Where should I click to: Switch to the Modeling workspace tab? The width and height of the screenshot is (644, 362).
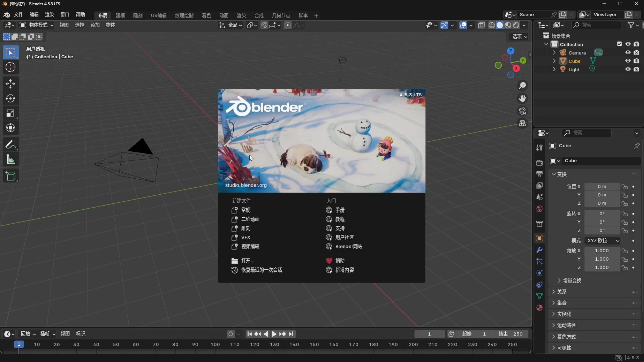[120, 16]
